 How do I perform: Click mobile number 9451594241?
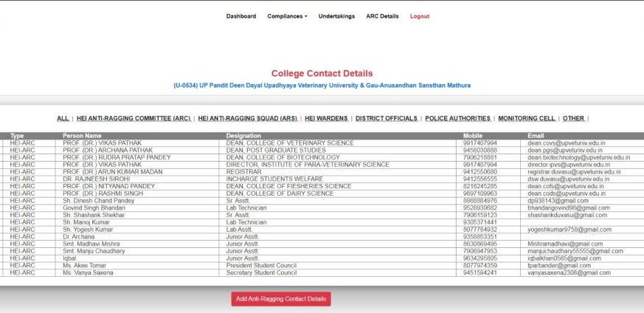click(x=480, y=272)
